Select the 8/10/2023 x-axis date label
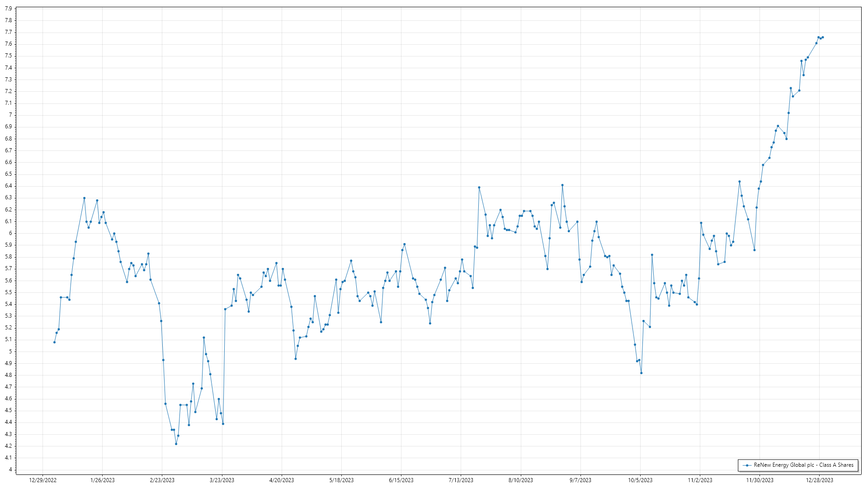868x488 pixels. (x=520, y=480)
